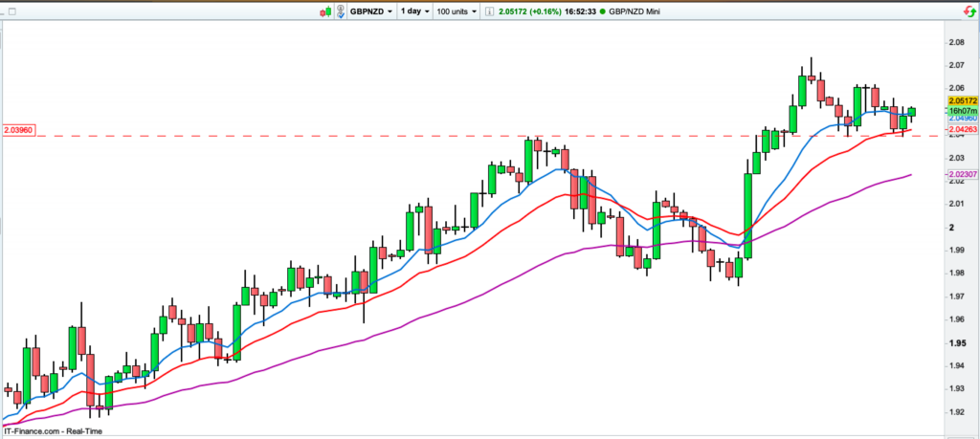Click the IT-Finance.com - Real-Time label
The width and height of the screenshot is (980, 439).
(x=54, y=431)
